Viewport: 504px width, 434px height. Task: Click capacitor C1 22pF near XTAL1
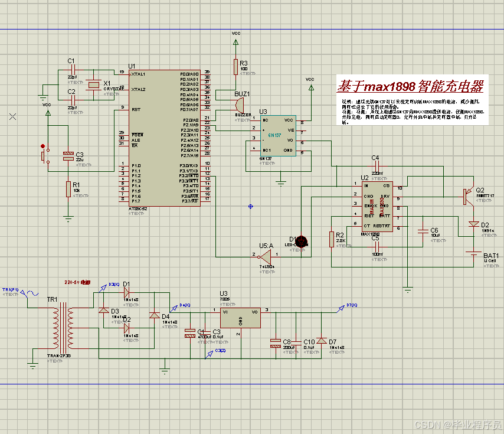tap(73, 70)
